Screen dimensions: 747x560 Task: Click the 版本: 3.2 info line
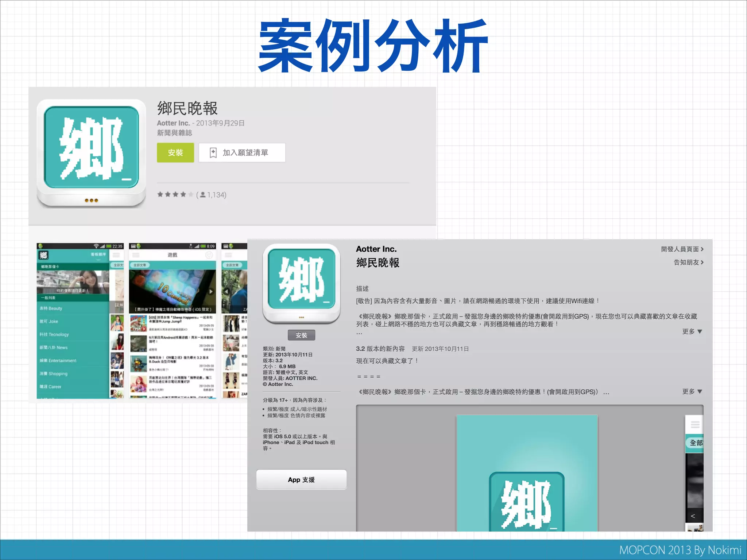272,361
